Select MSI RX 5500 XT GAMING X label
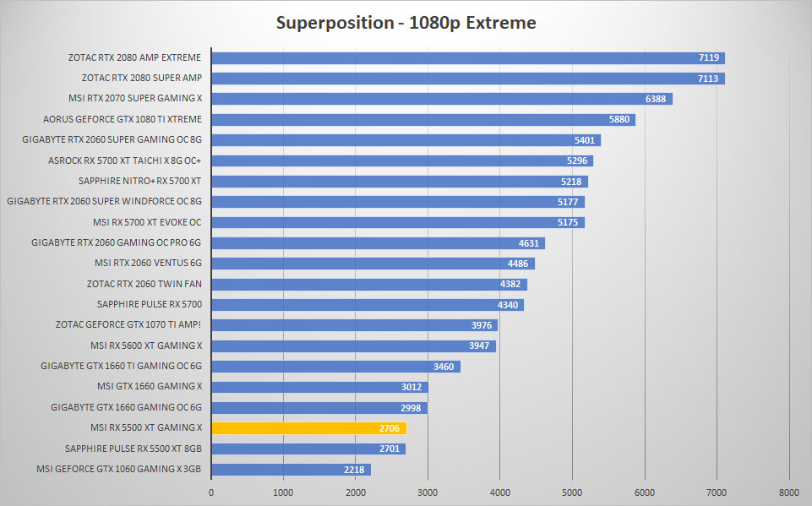The width and height of the screenshot is (812, 506). click(146, 427)
